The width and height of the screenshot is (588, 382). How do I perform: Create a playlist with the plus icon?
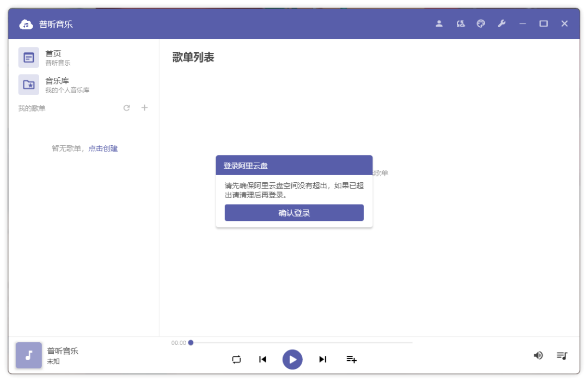click(144, 108)
